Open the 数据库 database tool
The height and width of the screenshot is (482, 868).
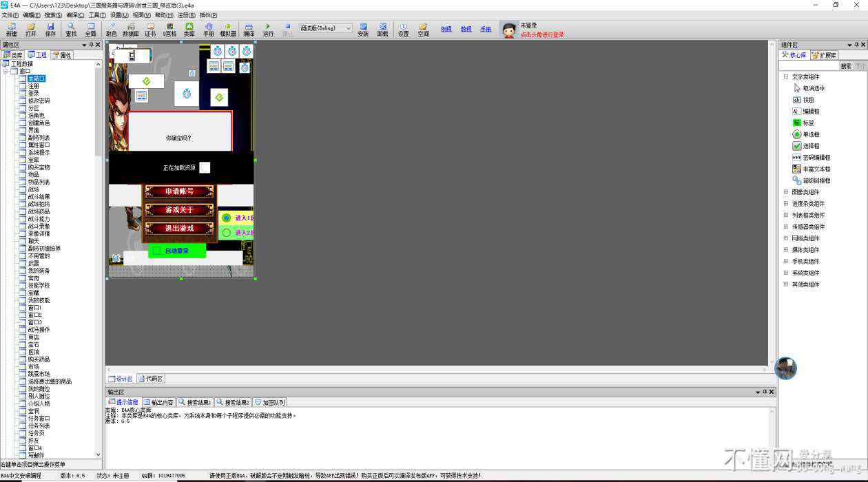(130, 30)
